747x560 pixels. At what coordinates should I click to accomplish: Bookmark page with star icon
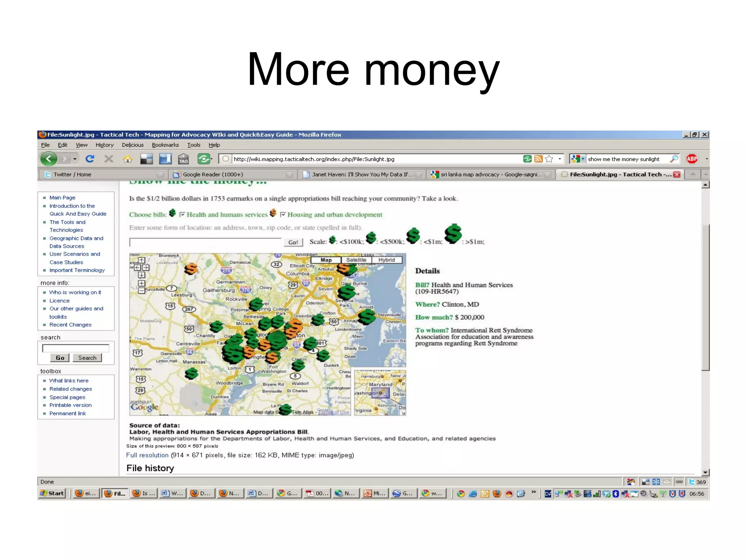549,159
